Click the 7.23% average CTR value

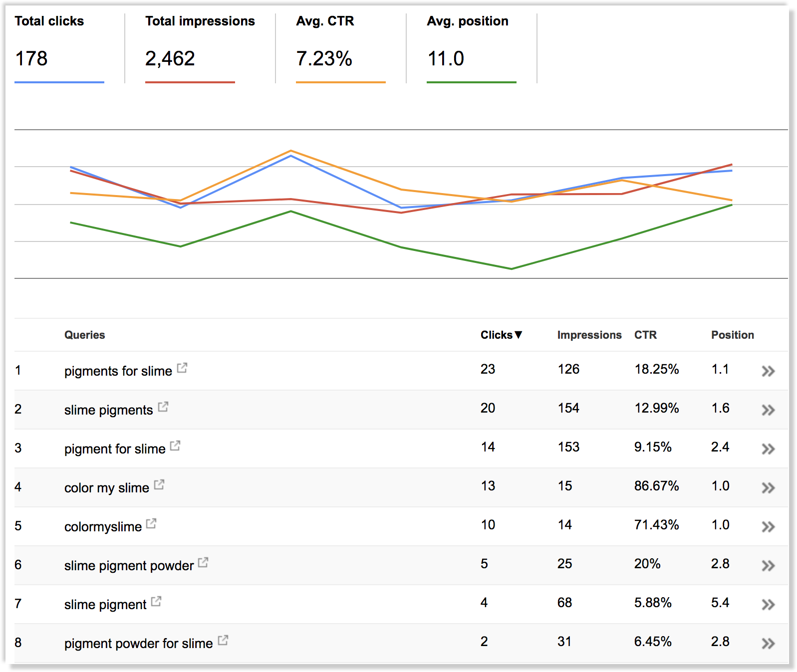pos(324,58)
